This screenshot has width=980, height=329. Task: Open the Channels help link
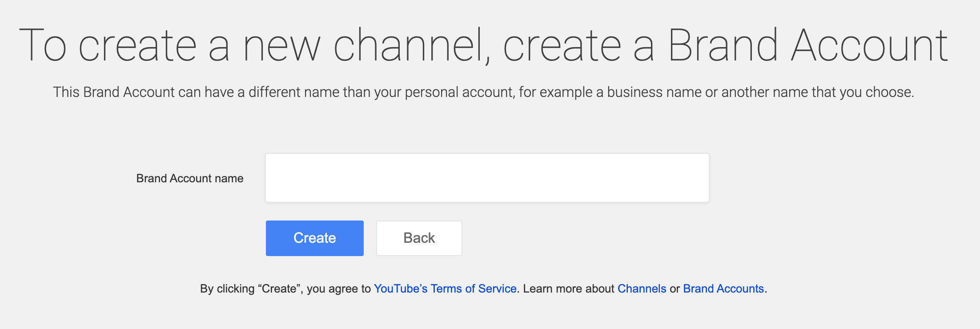coord(642,289)
